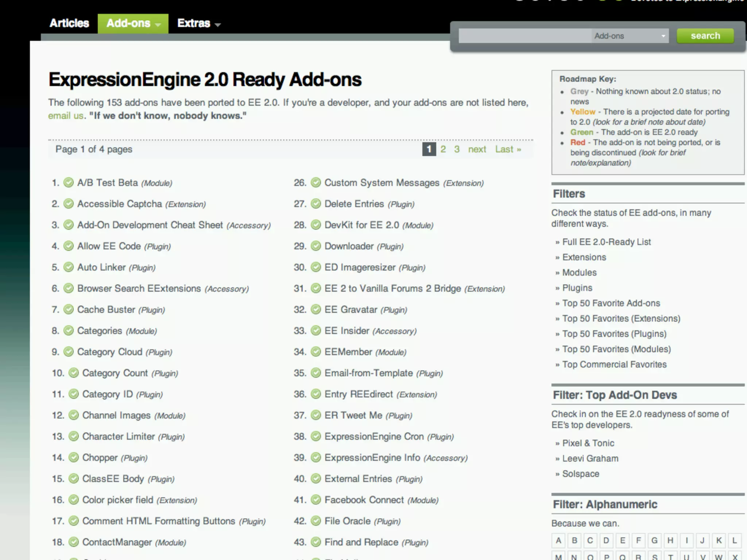Filter add-ons by letter A
This screenshot has height=560, width=747.
click(x=558, y=540)
